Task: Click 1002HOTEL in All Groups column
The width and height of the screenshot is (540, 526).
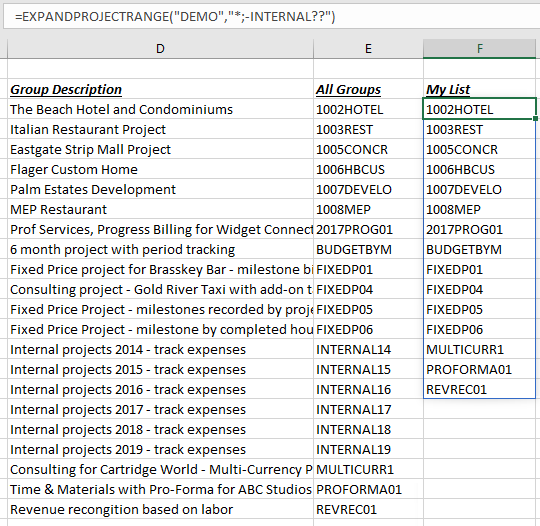Action: [368, 109]
